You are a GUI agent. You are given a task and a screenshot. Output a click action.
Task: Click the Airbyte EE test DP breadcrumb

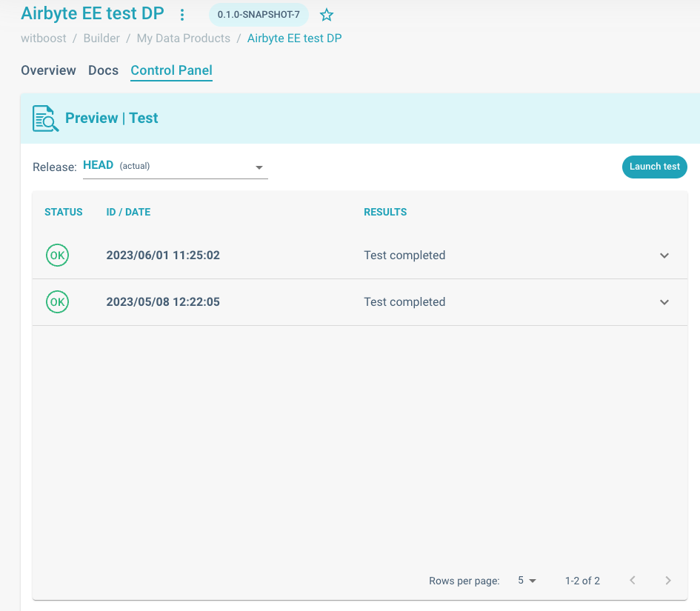[294, 38]
